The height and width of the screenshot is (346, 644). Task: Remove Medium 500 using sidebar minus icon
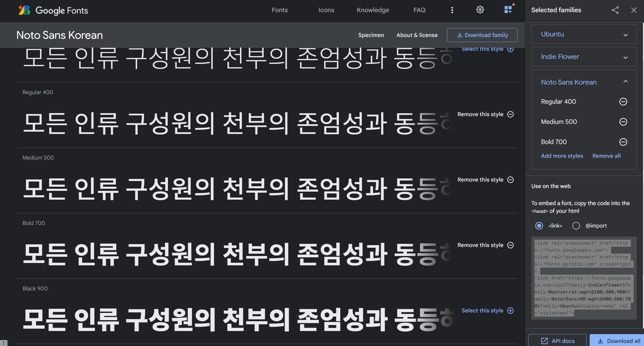pyautogui.click(x=623, y=122)
